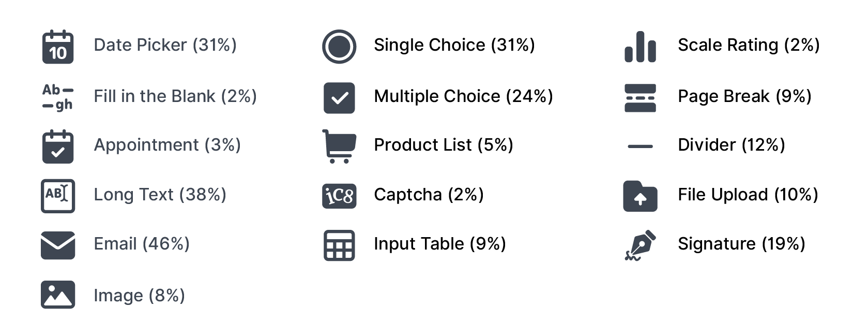Select the "Long Text (38%)" label
Image resolution: width=868 pixels, height=336 pixels.
tap(160, 194)
